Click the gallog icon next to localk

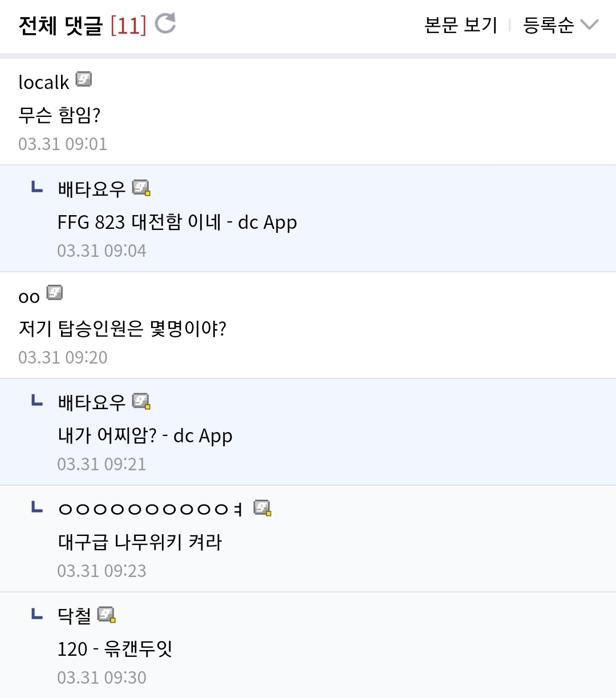(x=84, y=79)
